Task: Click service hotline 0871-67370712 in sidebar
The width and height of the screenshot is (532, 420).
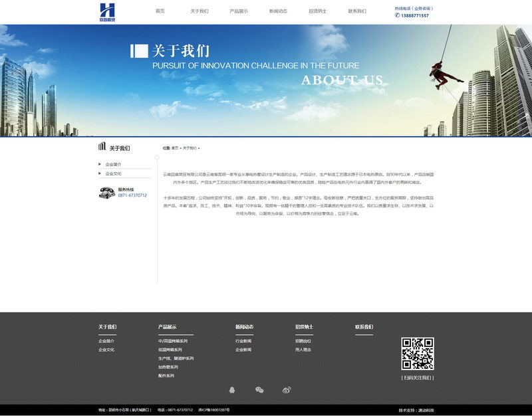Action: point(132,195)
